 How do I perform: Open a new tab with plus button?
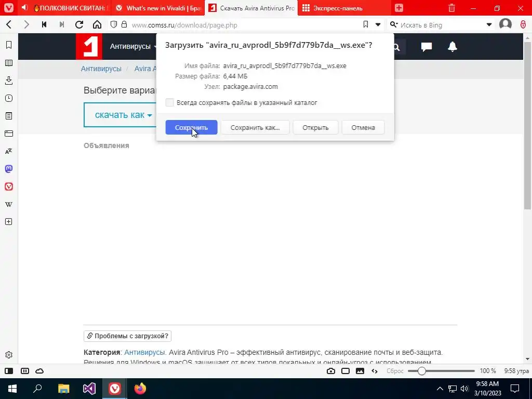click(399, 8)
